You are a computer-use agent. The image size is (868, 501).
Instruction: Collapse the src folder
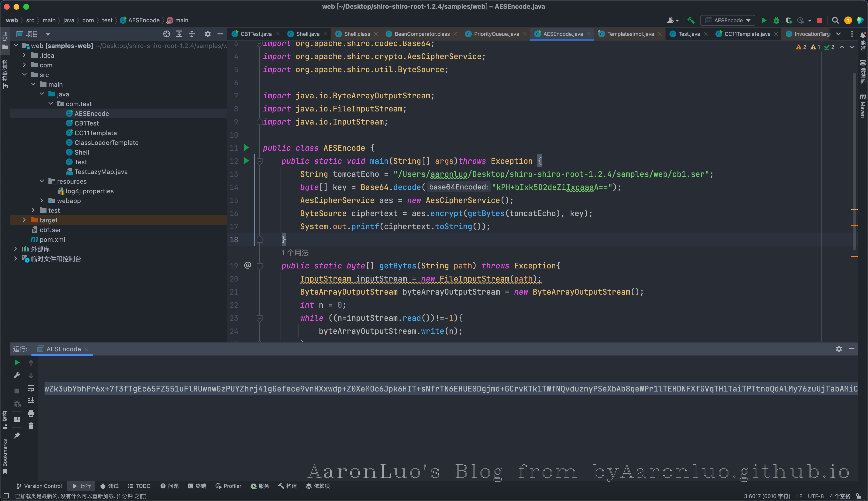click(x=24, y=74)
